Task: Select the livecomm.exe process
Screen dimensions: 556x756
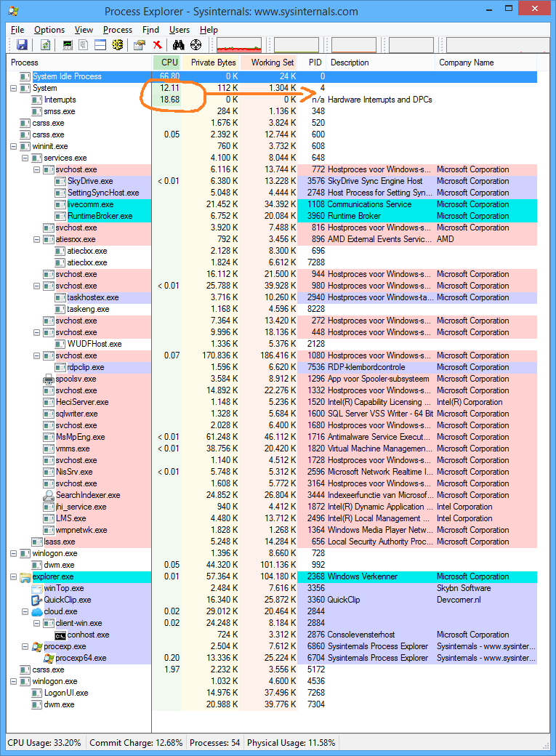Action: point(272,204)
